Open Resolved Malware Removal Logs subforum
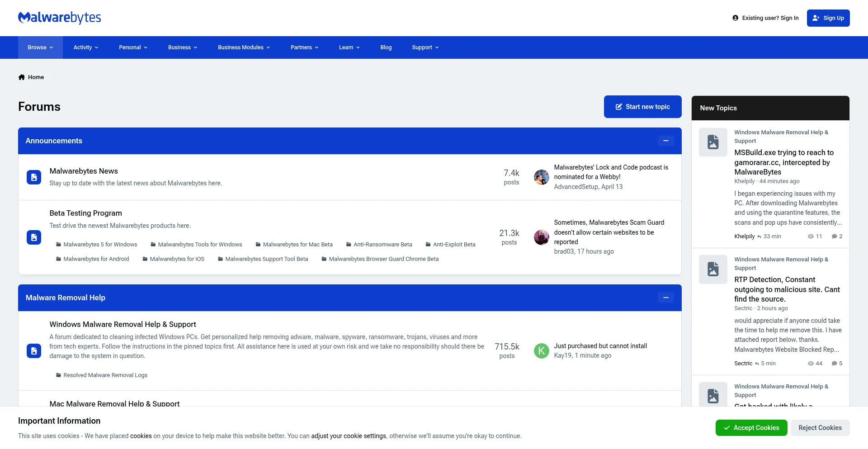868x449 pixels. point(105,375)
